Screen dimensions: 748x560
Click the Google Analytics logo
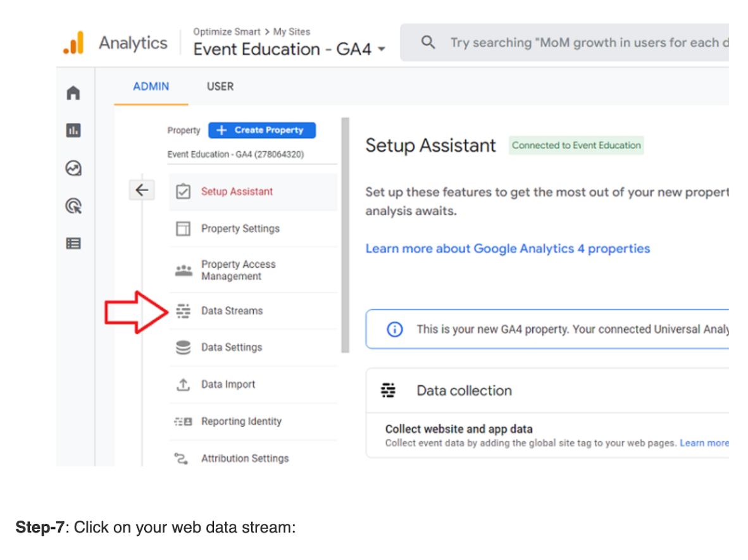tap(73, 43)
